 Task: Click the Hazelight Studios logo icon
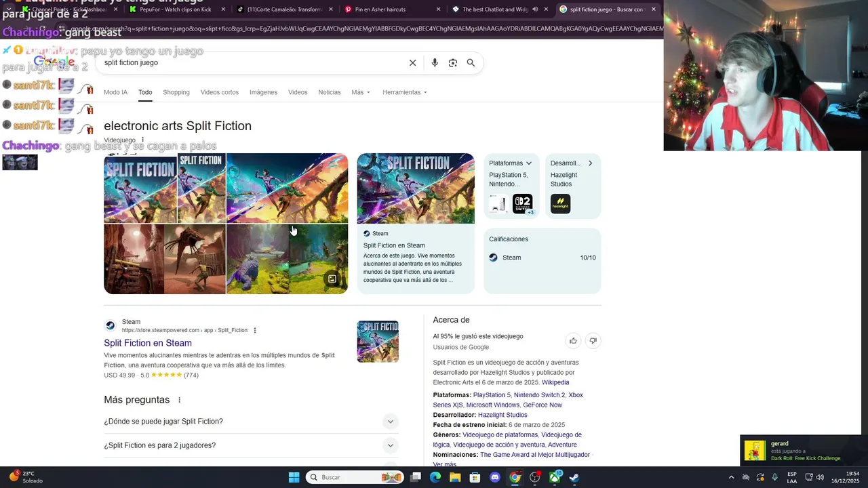560,204
